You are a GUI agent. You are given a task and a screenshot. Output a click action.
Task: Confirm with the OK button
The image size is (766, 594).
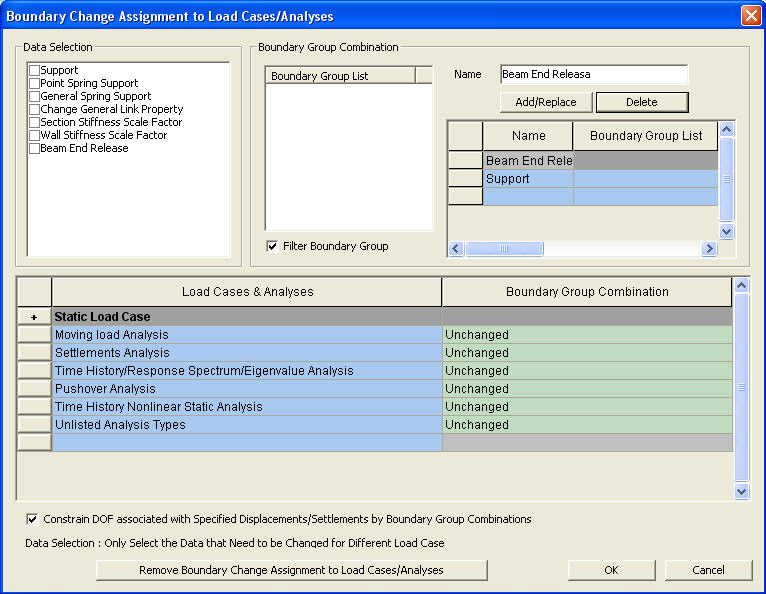610,570
